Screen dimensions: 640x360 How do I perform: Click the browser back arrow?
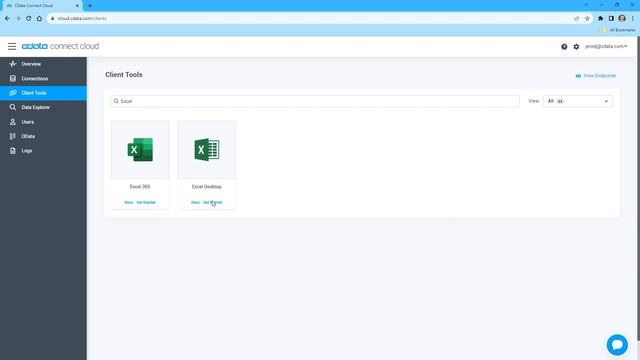point(7,18)
